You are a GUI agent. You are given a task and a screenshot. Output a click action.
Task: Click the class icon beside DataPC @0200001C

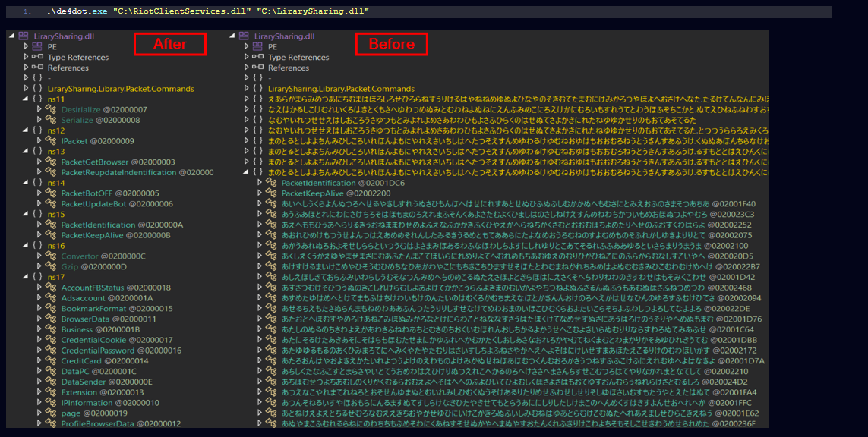point(51,371)
